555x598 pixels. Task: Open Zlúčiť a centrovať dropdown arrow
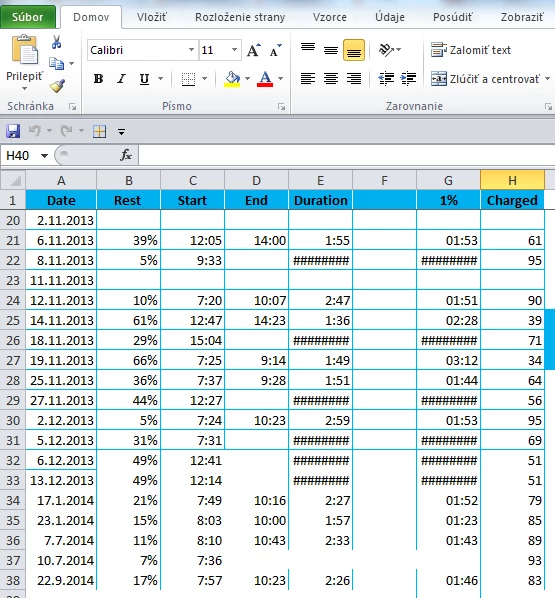pos(547,79)
